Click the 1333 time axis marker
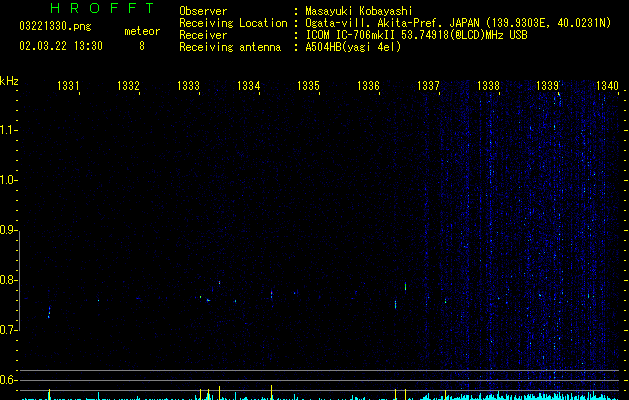 pos(188,85)
